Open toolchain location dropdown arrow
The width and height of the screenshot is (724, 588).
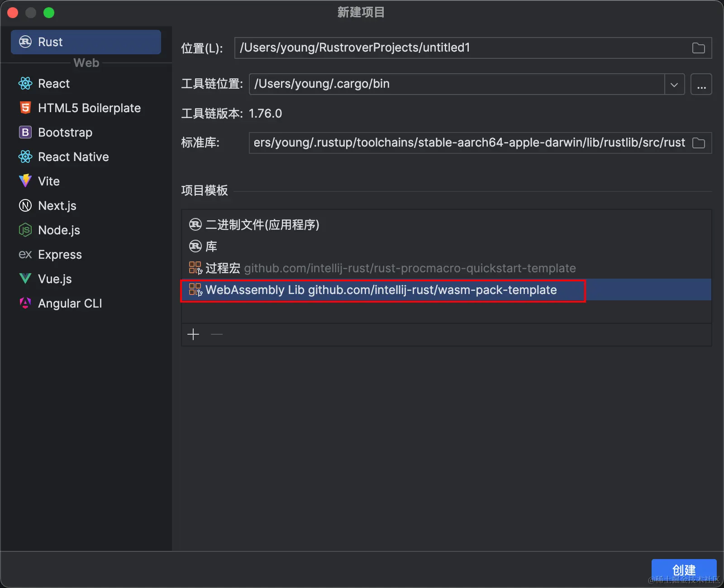pos(674,85)
